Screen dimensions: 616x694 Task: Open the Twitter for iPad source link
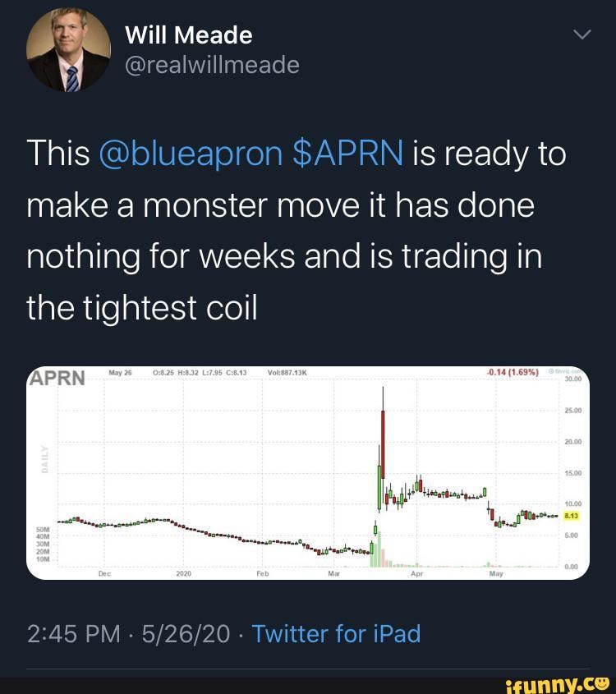pyautogui.click(x=336, y=633)
